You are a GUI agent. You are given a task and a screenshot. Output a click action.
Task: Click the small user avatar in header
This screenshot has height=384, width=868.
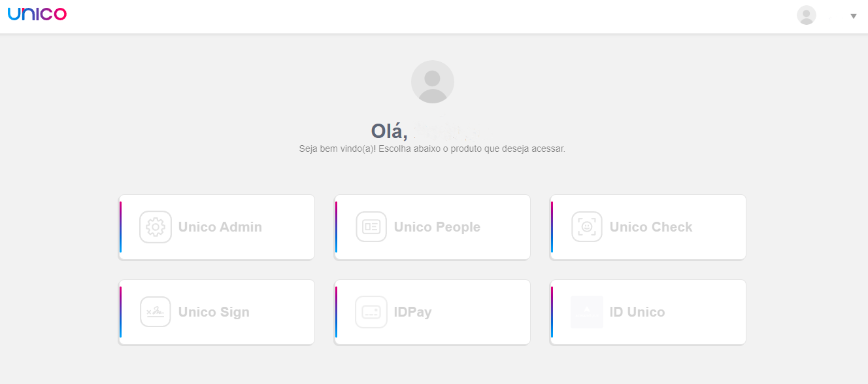(807, 15)
